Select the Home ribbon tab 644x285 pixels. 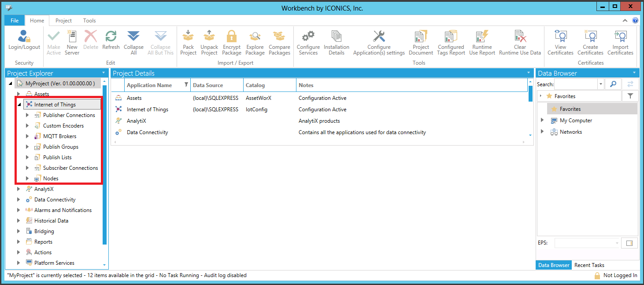click(37, 21)
